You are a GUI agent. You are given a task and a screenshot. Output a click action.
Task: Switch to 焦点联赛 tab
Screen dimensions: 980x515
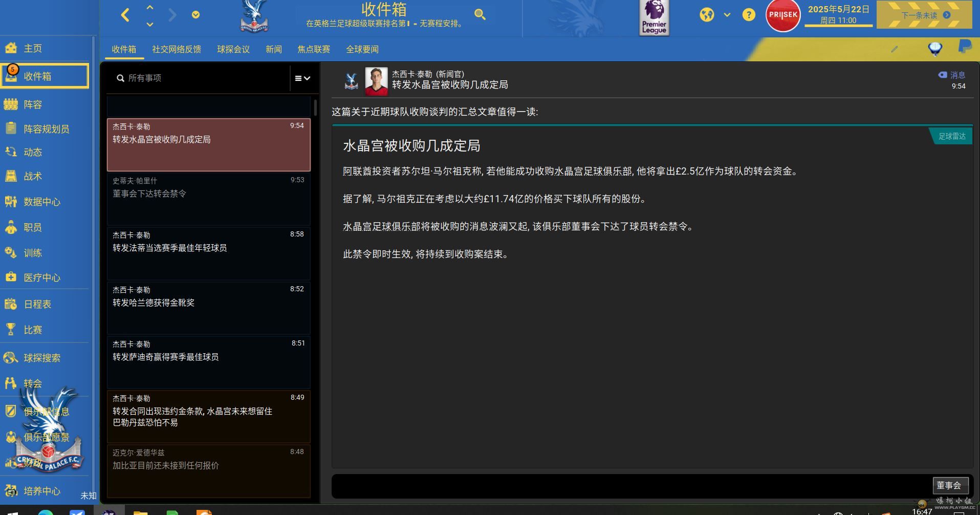[x=314, y=49]
